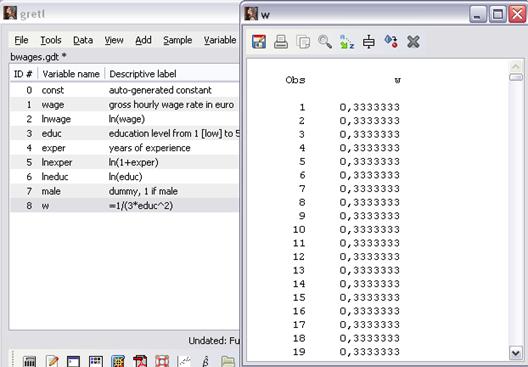The image size is (528, 367).
Task: Open the Tools menu in gretl
Action: tap(51, 40)
